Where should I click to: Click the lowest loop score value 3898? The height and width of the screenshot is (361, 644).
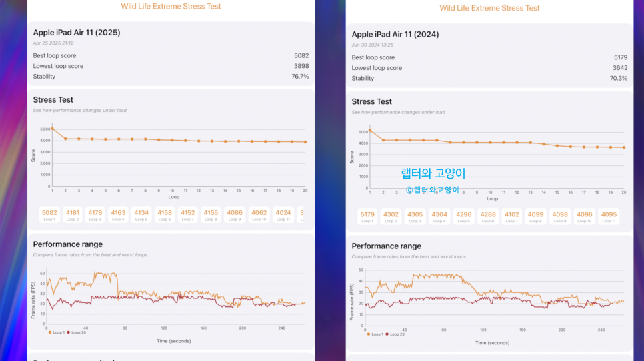[x=301, y=66]
